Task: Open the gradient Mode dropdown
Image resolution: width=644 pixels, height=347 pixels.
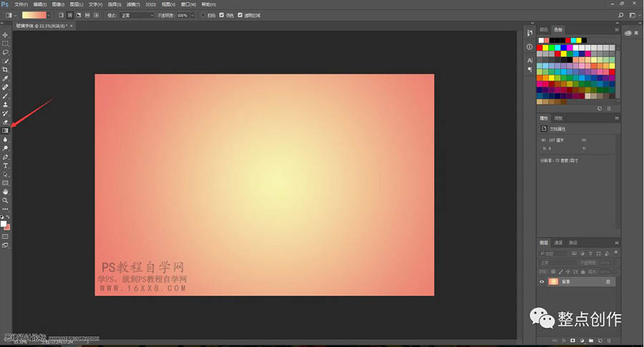Action: point(137,15)
